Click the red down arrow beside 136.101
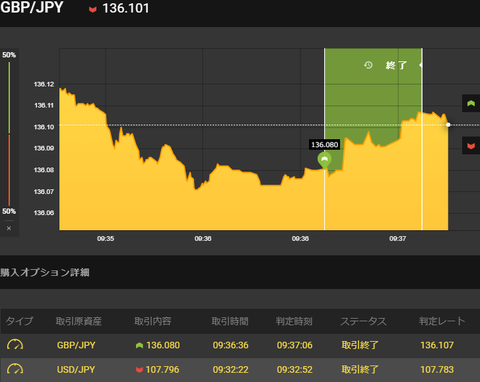 (x=93, y=9)
